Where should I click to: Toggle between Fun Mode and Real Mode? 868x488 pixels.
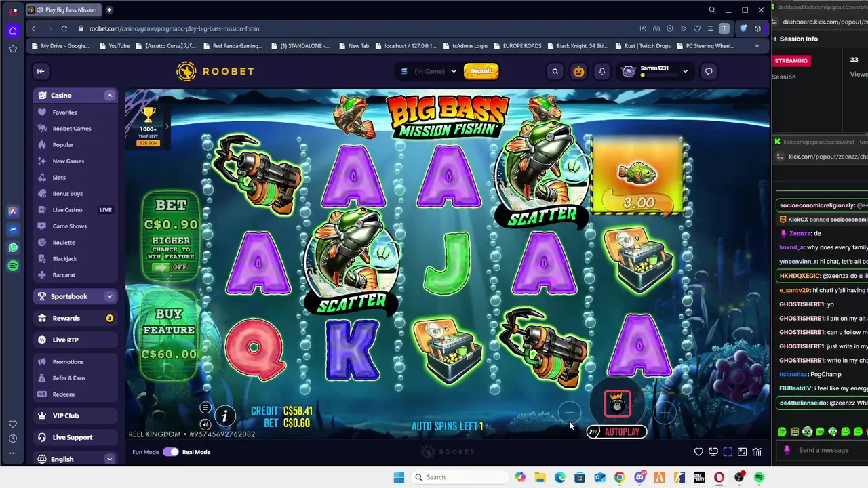(170, 452)
